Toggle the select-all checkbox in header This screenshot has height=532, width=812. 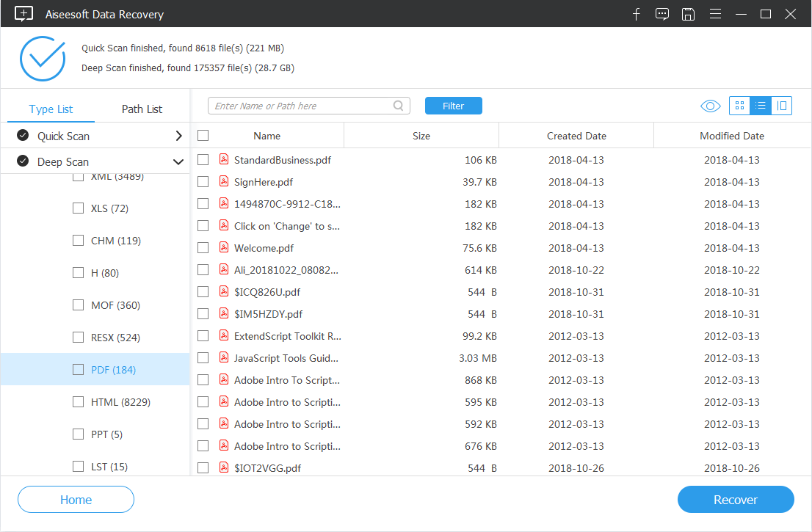(x=203, y=136)
